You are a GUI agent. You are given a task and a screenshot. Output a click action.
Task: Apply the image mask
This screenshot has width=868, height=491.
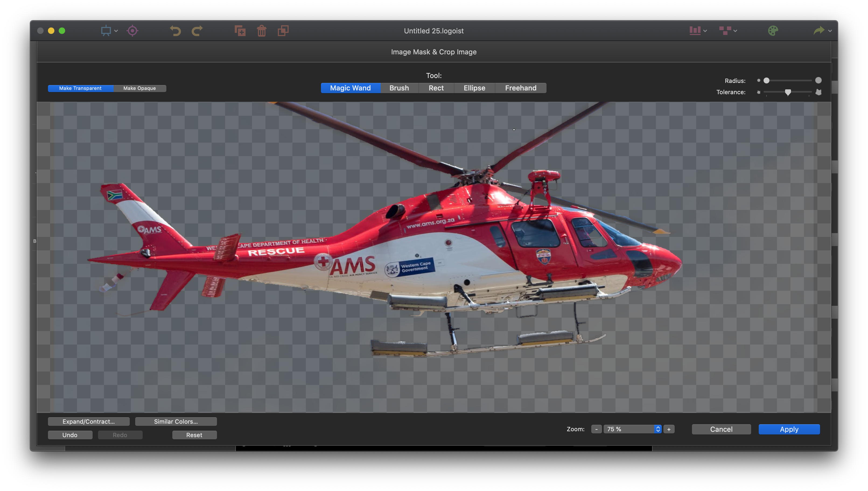[789, 429]
